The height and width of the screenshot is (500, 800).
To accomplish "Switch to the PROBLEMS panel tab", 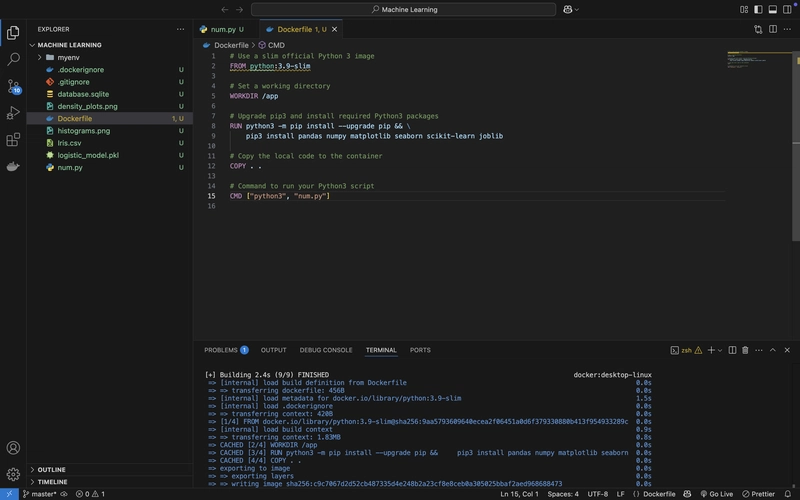I will click(x=226, y=350).
